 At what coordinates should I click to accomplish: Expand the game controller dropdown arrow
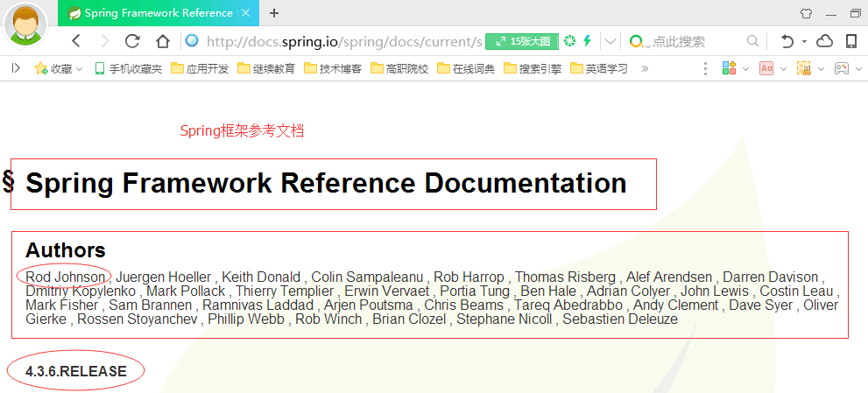tap(858, 69)
